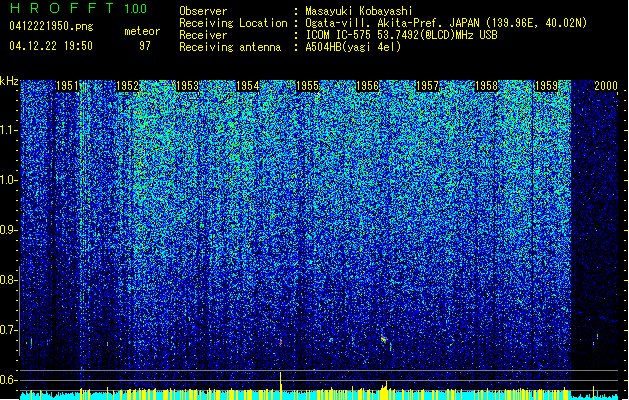This screenshot has height=400, width=629.
Task: Click the 1.1 frequency axis label
Action: pos(9,130)
